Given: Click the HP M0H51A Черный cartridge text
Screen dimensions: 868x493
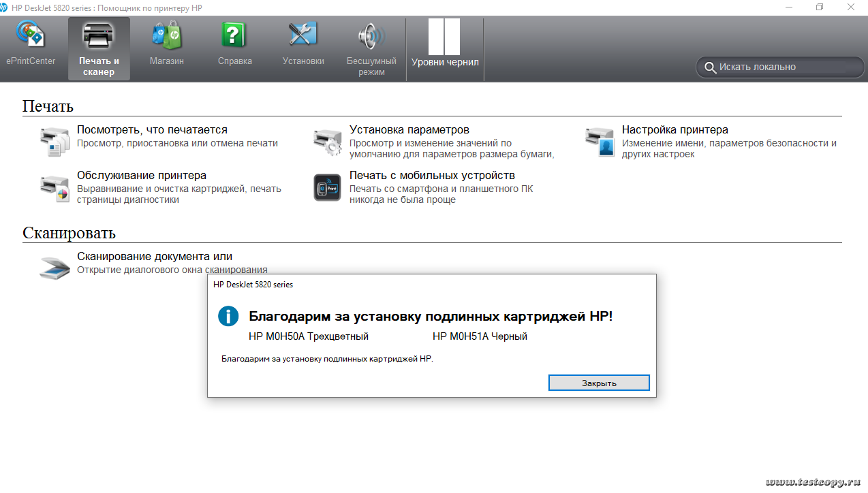Looking at the screenshot, I should (480, 336).
